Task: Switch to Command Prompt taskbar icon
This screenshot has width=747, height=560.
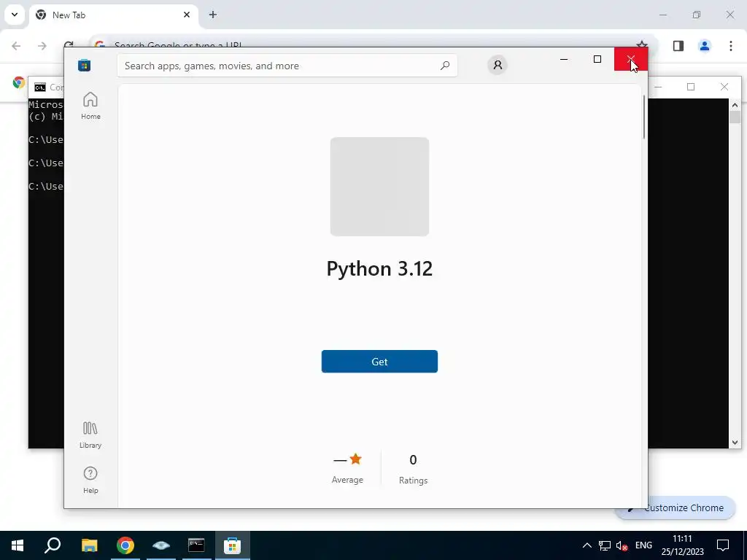Action: coord(196,545)
